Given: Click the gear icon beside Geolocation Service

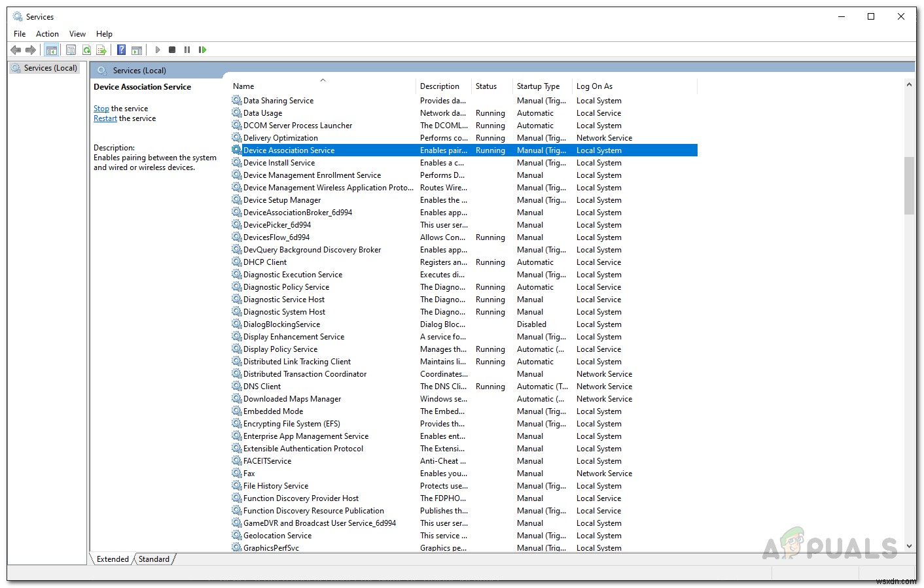Looking at the screenshot, I should tap(236, 535).
